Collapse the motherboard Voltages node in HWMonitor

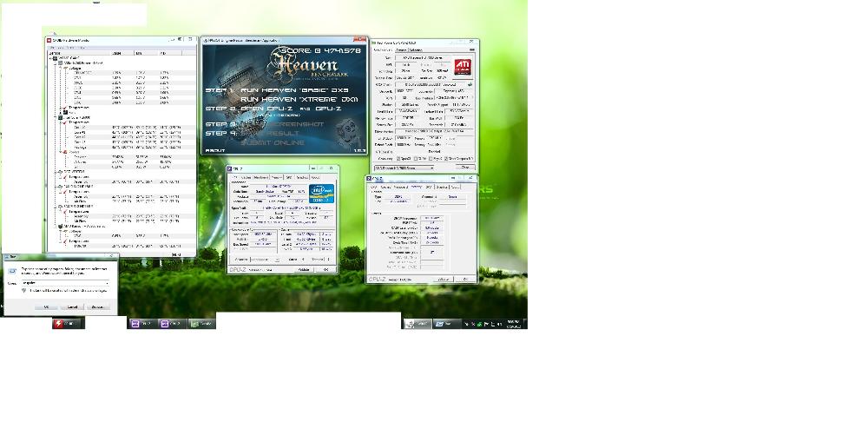(x=61, y=68)
